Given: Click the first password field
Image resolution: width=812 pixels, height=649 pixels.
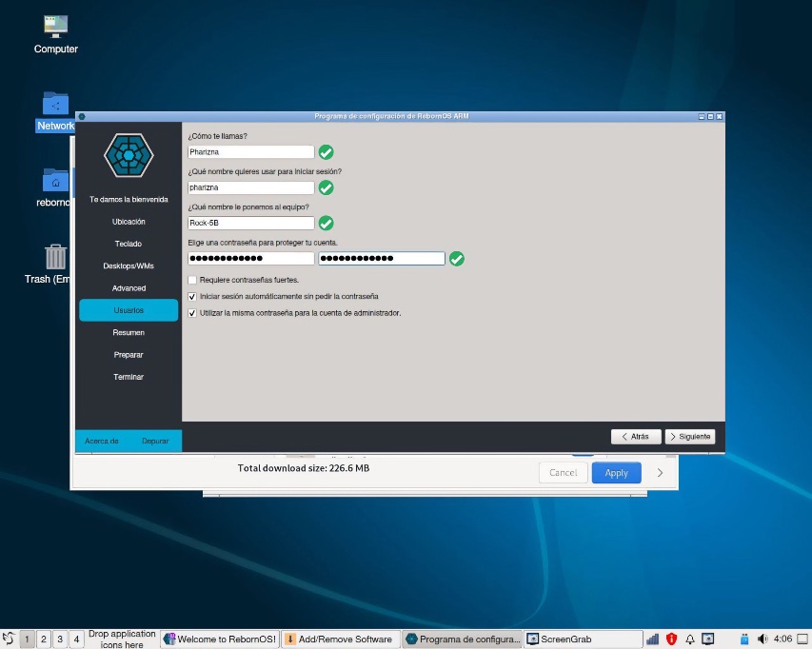Looking at the screenshot, I should [x=251, y=258].
